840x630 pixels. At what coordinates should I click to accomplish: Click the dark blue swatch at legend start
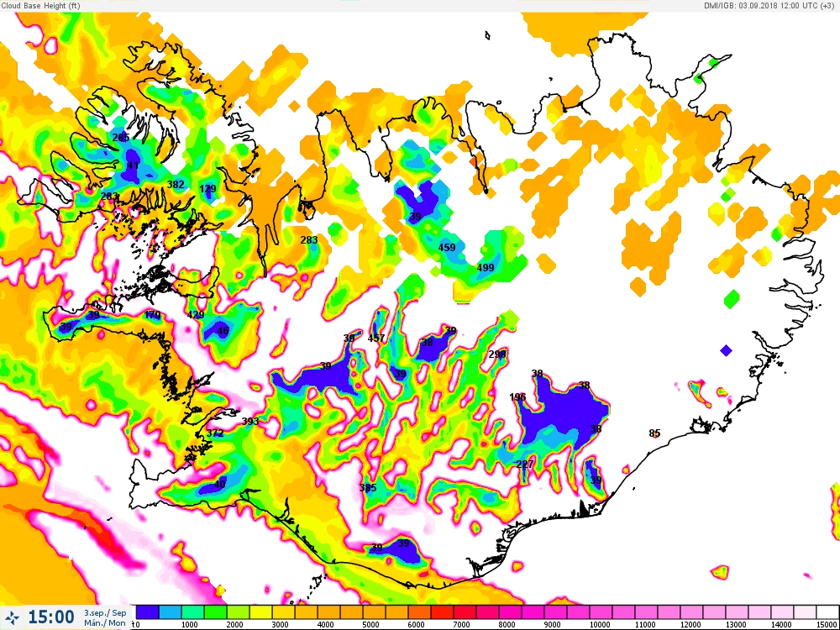click(147, 612)
